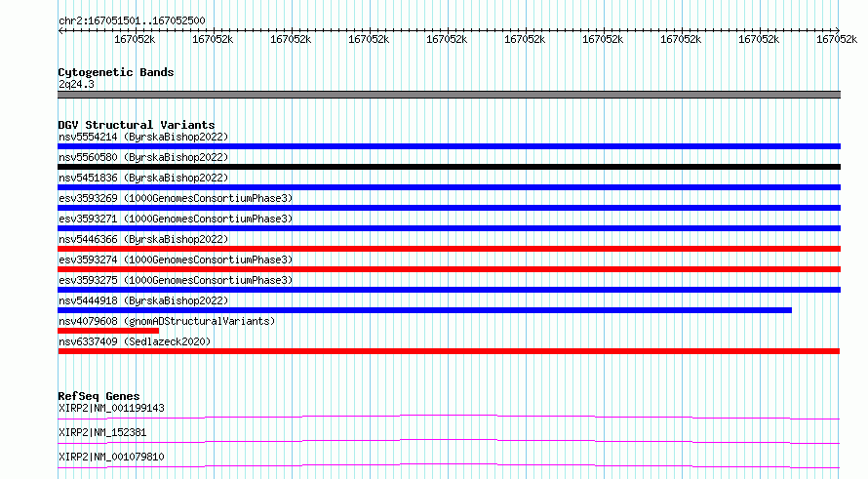Click the DGV Structural Variants track title

point(137,125)
